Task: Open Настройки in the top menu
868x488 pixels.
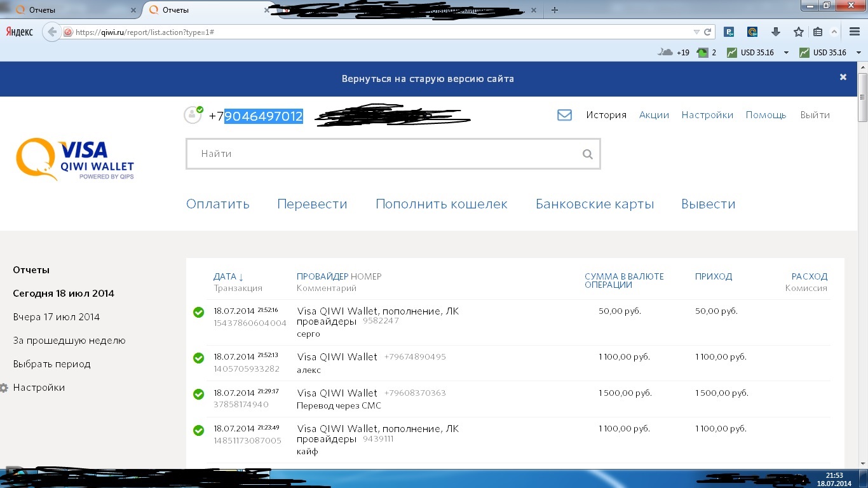Action: (707, 115)
